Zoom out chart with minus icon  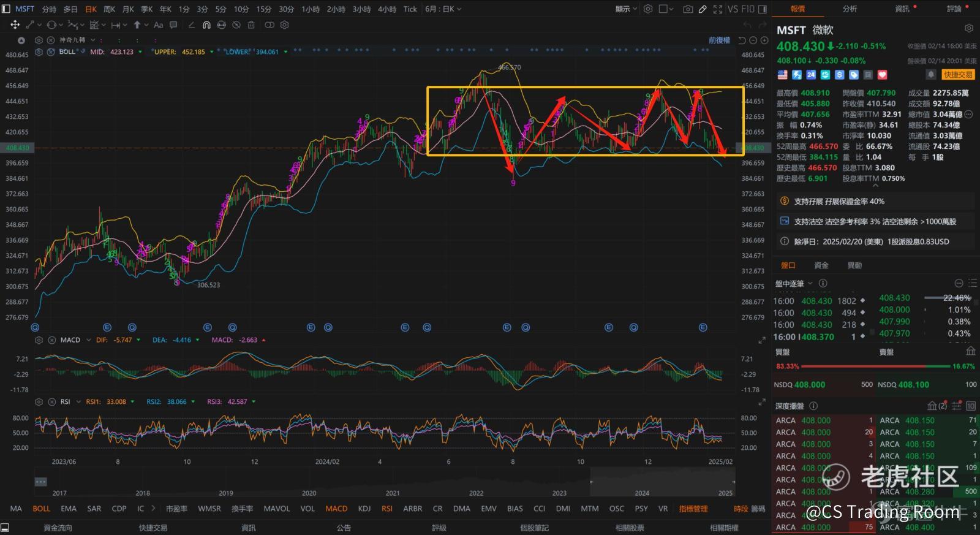pyautogui.click(x=753, y=40)
